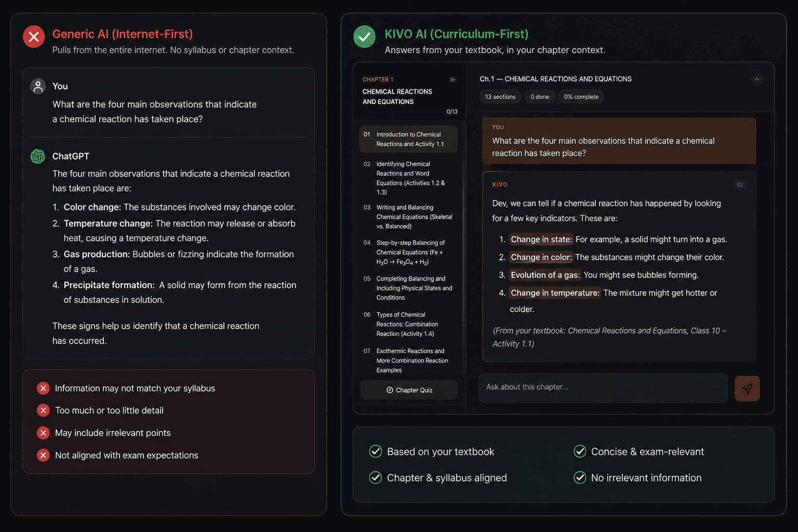Click the '0 done' pill
The width and height of the screenshot is (798, 532).
[x=540, y=97]
